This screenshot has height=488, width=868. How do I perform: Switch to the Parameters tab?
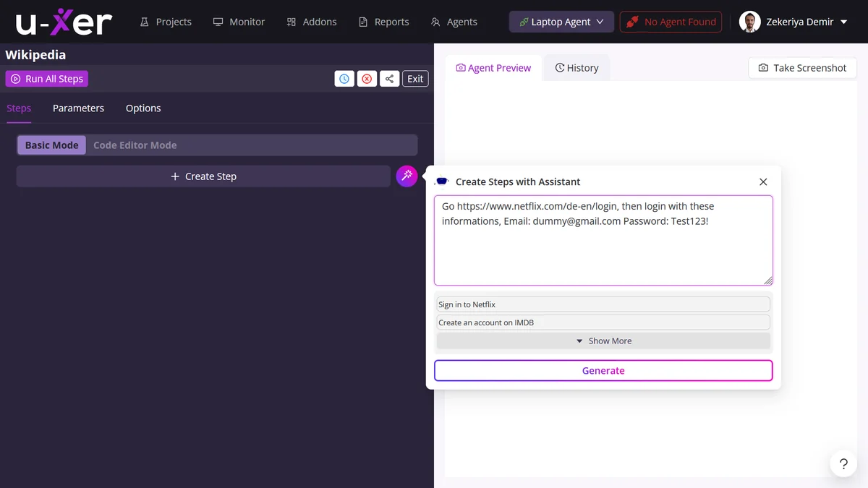(78, 108)
